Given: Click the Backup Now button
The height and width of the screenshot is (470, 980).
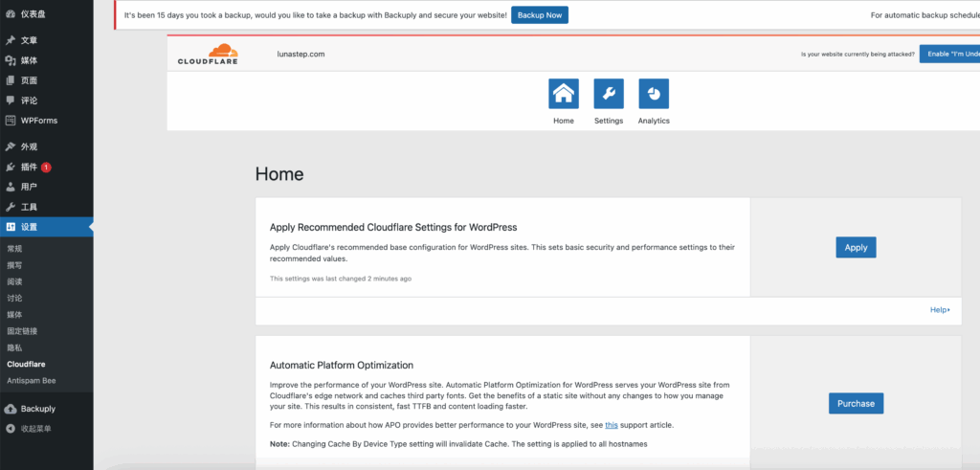Looking at the screenshot, I should (x=540, y=15).
